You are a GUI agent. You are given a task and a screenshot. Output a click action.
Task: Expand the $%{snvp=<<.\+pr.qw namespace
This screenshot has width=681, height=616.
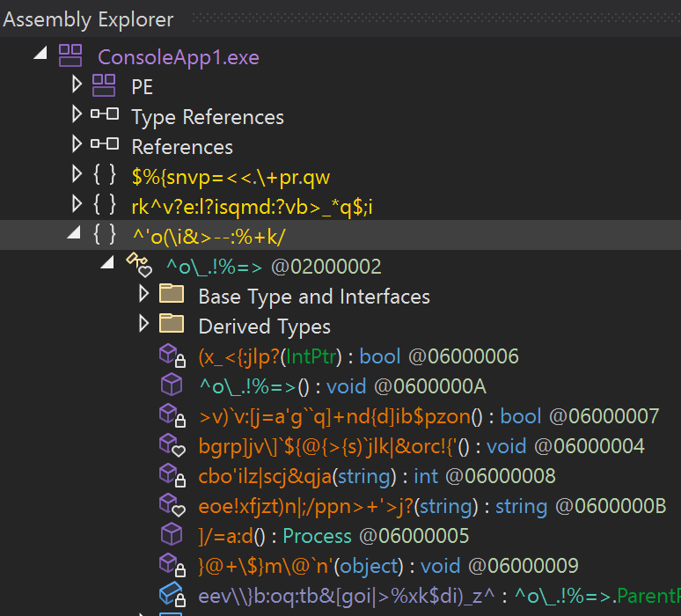tap(77, 176)
